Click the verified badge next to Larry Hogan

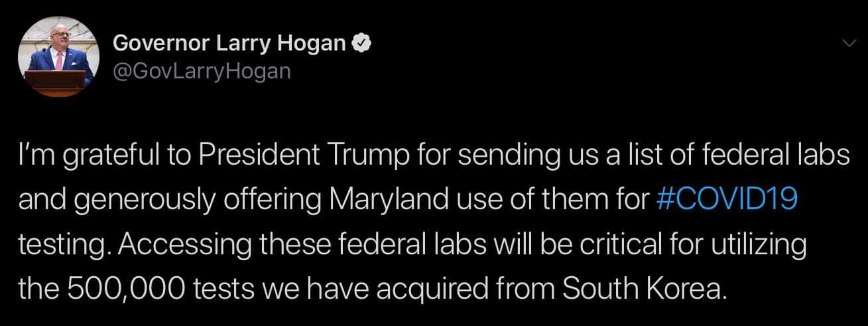pos(359,43)
